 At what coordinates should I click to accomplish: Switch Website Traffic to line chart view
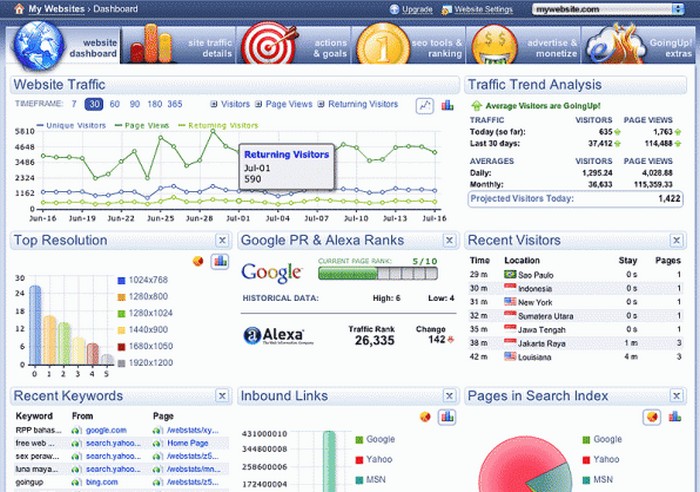point(425,106)
